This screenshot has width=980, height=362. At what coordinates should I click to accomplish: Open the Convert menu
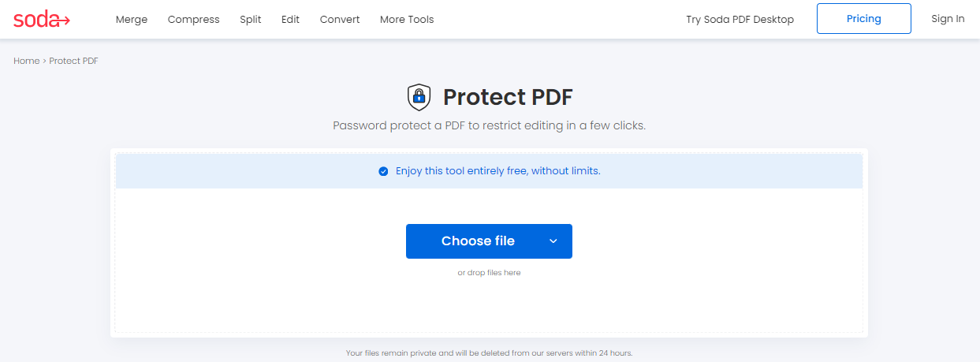(x=340, y=19)
